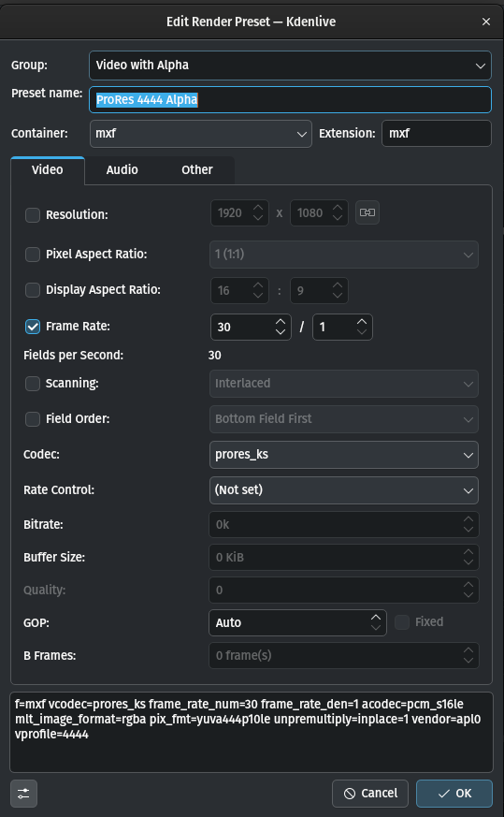Image resolution: width=504 pixels, height=817 pixels.
Task: Click the Cancel button
Action: click(370, 793)
